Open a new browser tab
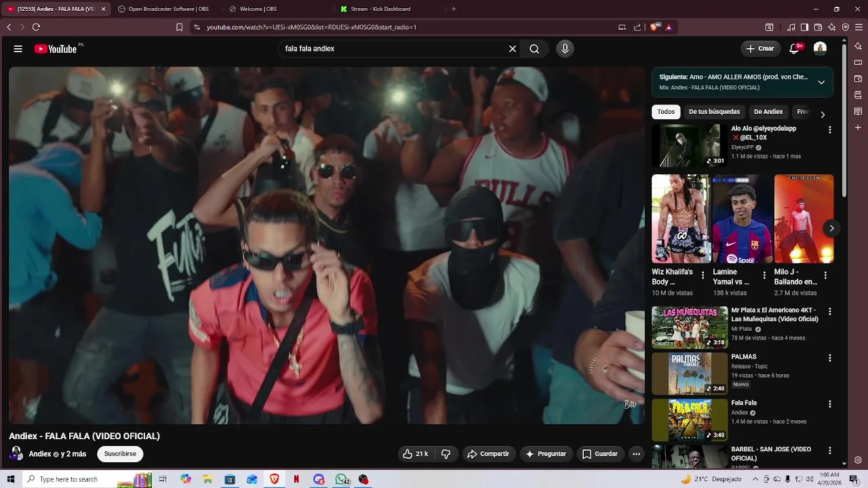 [454, 9]
